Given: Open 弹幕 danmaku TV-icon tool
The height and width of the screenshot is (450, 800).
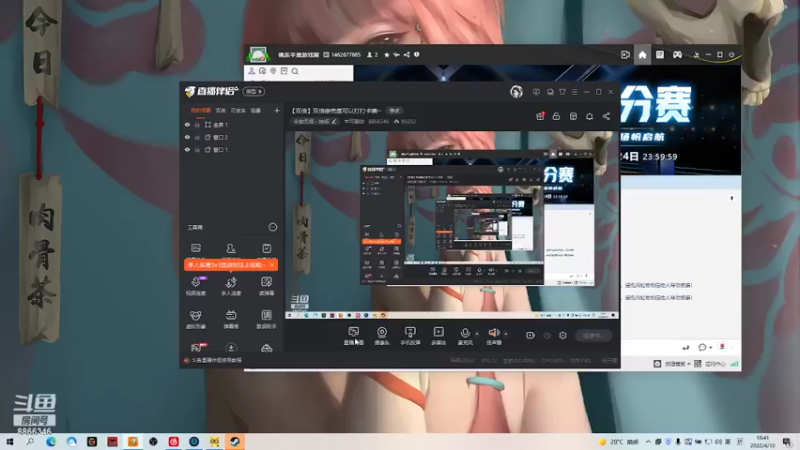Looking at the screenshot, I should pyautogui.click(x=231, y=319).
